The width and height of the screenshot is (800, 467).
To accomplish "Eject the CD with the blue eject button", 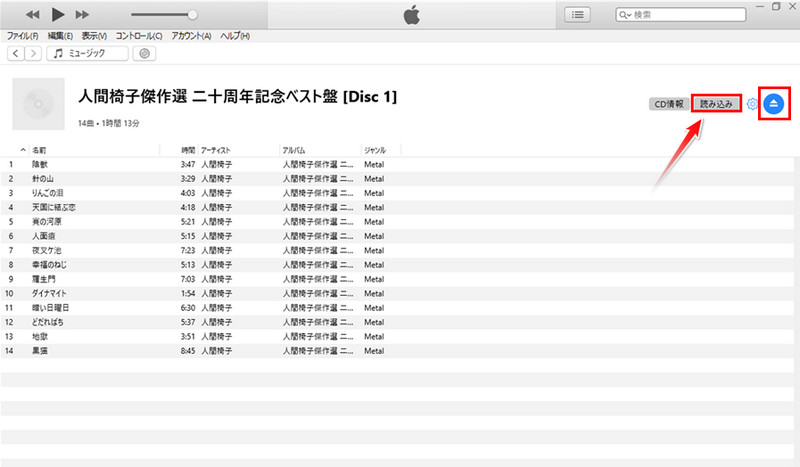I will tap(773, 104).
